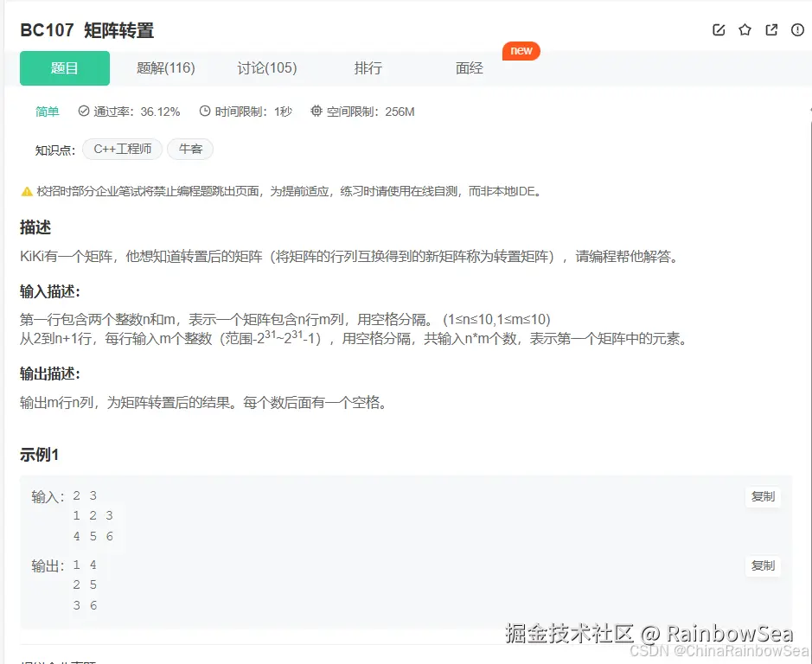Open the share/external link icon

pyautogui.click(x=770, y=29)
